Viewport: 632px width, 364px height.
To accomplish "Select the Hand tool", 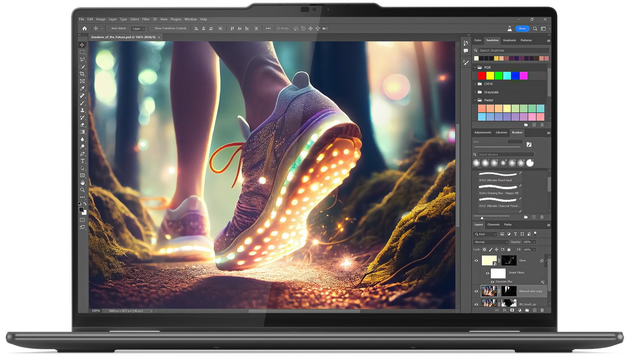I will [x=82, y=183].
